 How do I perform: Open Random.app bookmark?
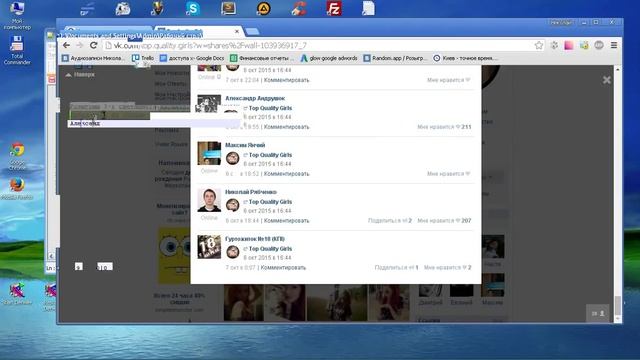[395, 58]
